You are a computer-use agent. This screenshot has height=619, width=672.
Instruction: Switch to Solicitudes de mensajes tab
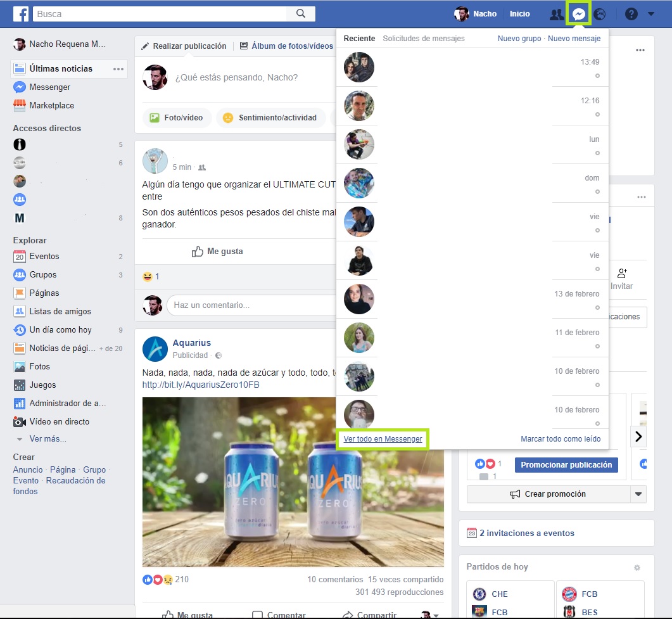coord(423,39)
